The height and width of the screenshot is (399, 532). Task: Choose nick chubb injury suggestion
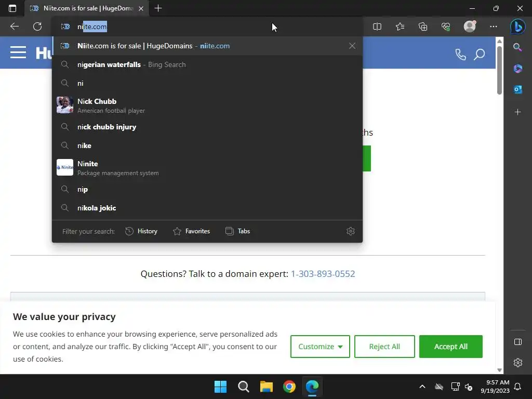click(x=207, y=127)
